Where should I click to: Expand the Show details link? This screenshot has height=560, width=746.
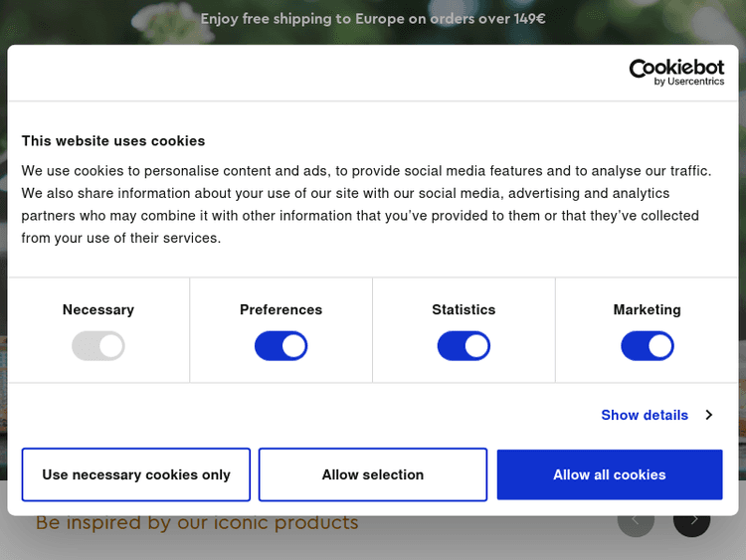pos(645,415)
